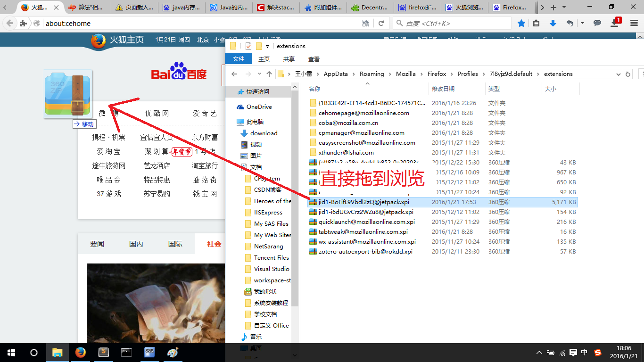Open a new Firefox tab with plus button

[553, 8]
